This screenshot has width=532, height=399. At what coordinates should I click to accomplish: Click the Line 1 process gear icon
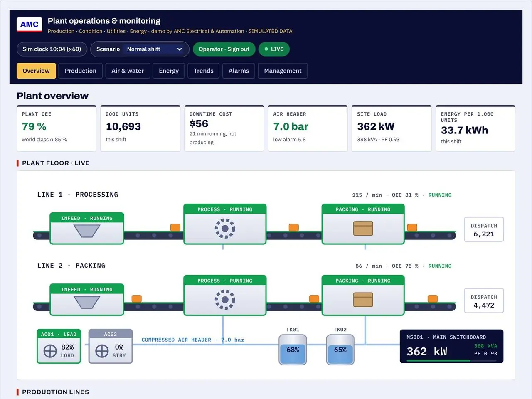[225, 228]
